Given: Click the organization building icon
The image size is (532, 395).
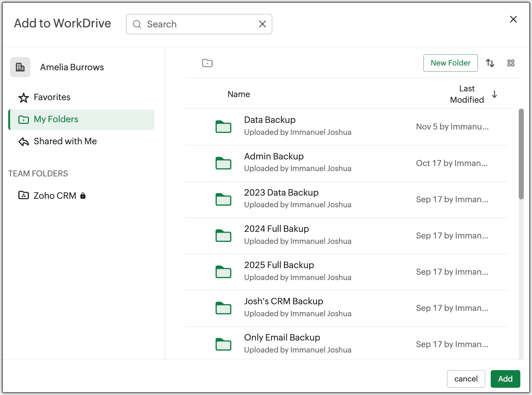Looking at the screenshot, I should (x=20, y=67).
